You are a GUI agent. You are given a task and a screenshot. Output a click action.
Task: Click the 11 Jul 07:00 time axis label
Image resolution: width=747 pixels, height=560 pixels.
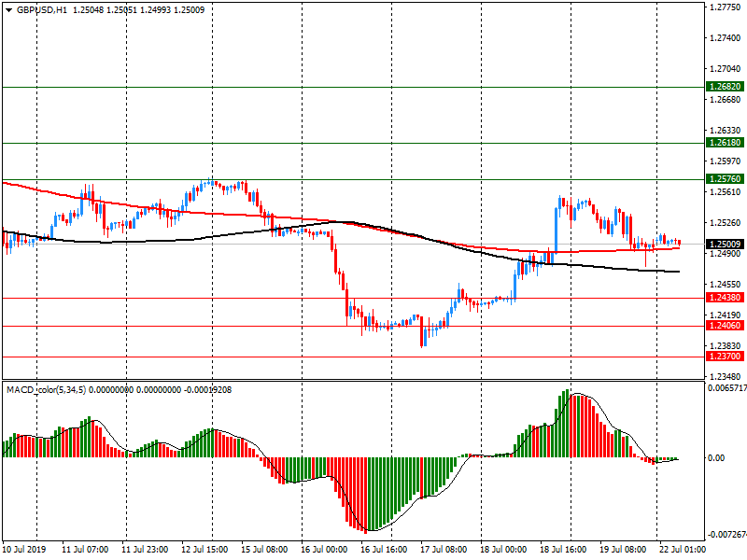(85, 550)
